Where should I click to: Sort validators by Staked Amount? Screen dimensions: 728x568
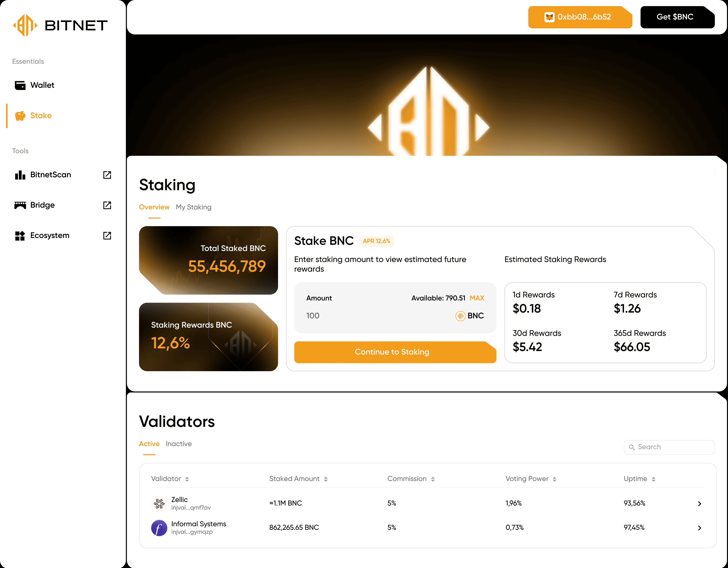click(x=326, y=479)
